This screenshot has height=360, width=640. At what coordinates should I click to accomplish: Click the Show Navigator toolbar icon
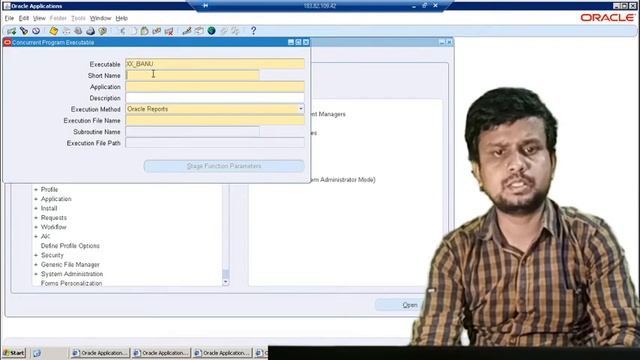pyautogui.click(x=36, y=31)
